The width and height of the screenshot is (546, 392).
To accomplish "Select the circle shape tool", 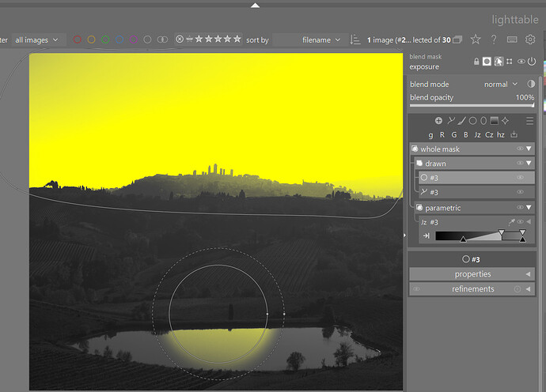I will point(472,121).
